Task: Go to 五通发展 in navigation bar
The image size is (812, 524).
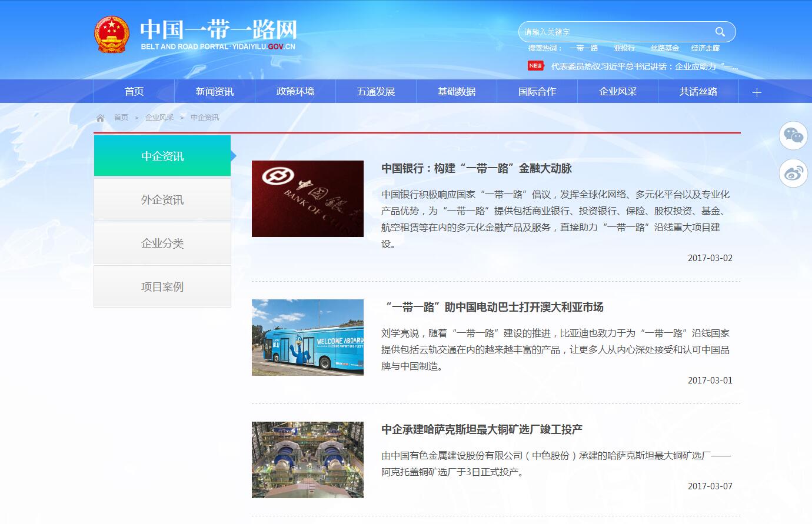Action: 376,92
